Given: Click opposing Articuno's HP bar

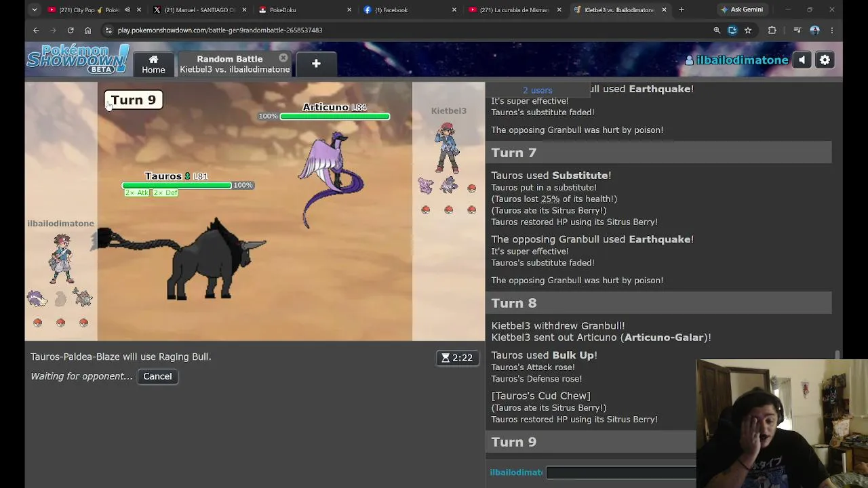Looking at the screenshot, I should coord(335,117).
